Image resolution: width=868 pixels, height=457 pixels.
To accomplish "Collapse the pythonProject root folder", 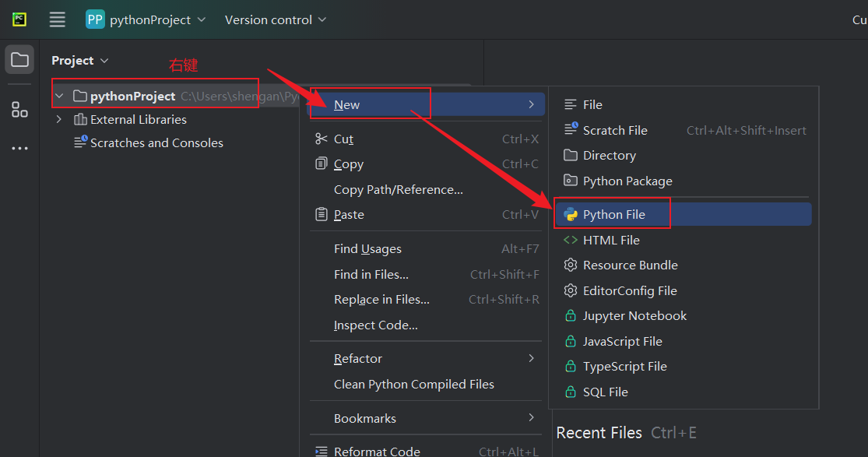I will coord(59,96).
